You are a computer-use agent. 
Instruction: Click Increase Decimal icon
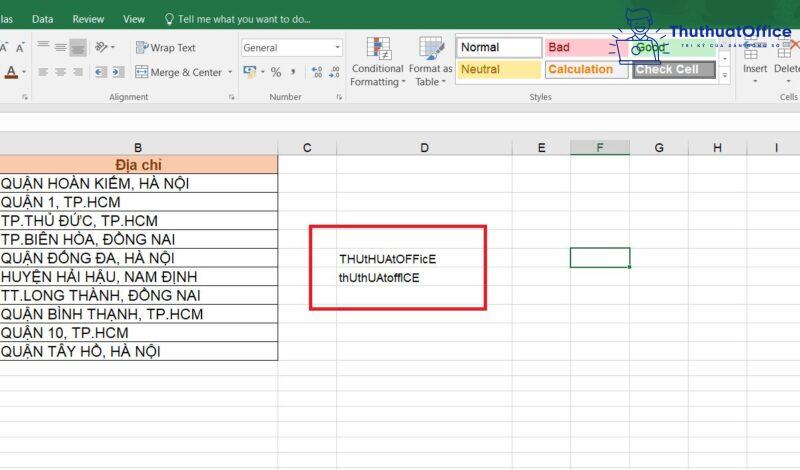(317, 72)
